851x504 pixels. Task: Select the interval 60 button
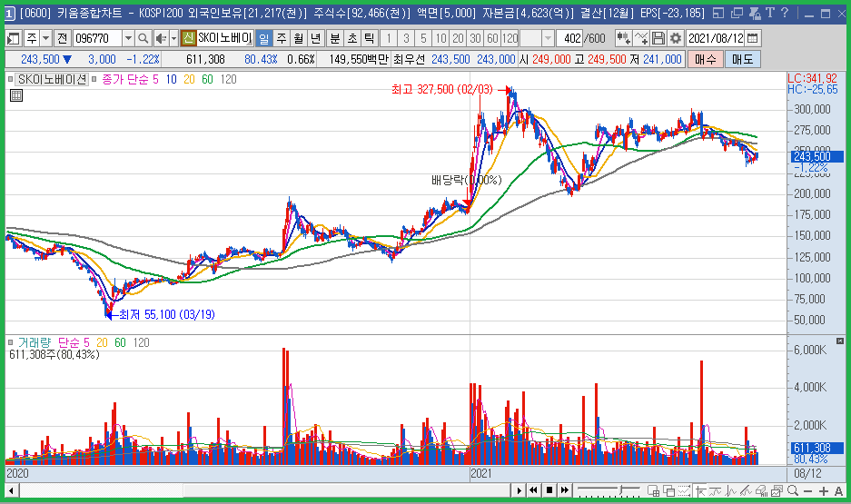click(x=493, y=38)
